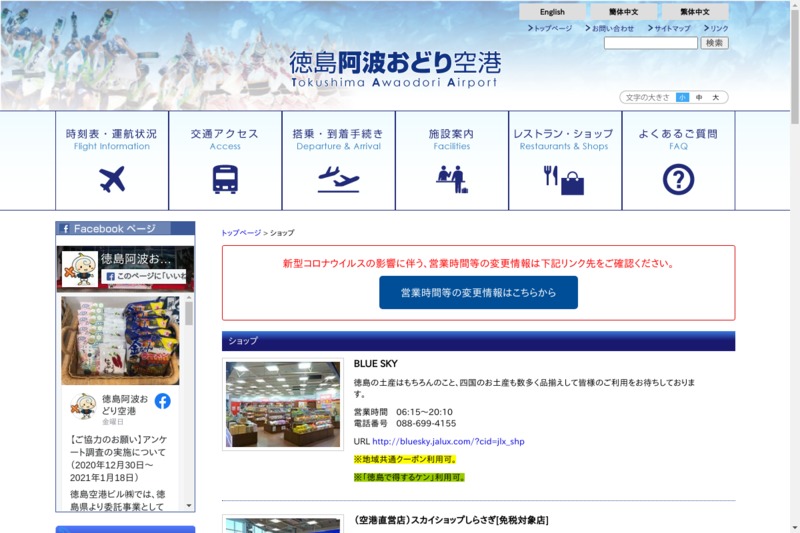
Task: Select large (大) text size
Action: click(x=716, y=97)
